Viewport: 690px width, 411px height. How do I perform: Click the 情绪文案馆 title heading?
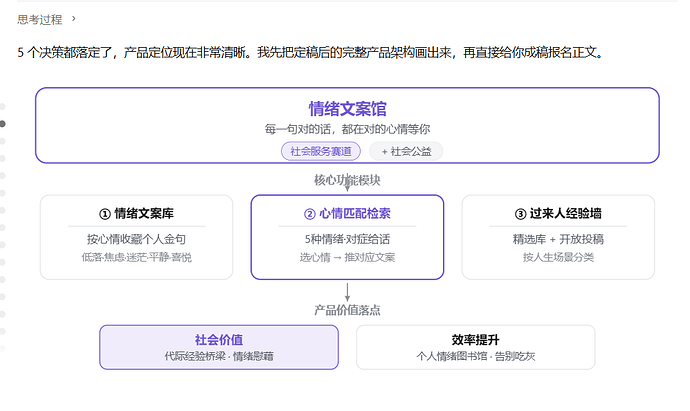(x=347, y=109)
